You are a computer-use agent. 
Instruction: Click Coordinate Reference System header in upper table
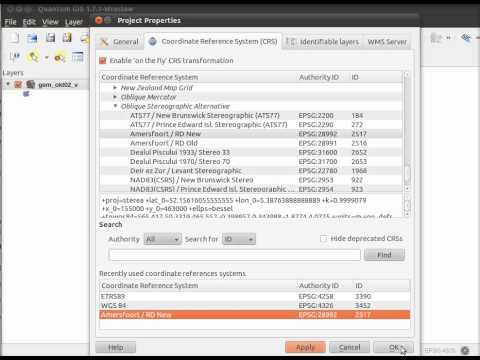click(x=150, y=77)
